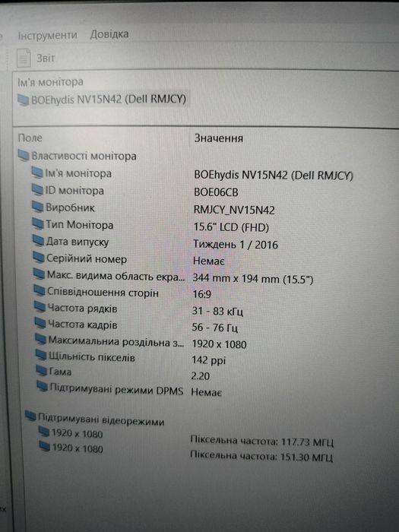The height and width of the screenshot is (532, 399).
Task: Select the Максимальна роздільна з... label
Action: pos(116,341)
